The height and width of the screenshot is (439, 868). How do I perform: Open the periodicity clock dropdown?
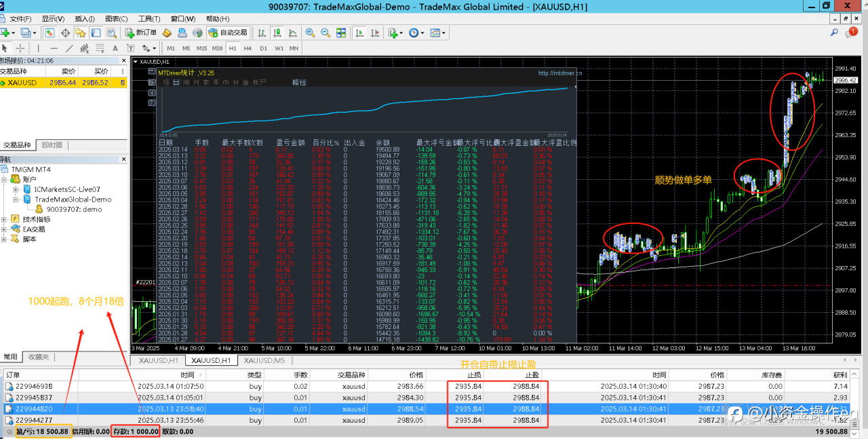tap(417, 33)
